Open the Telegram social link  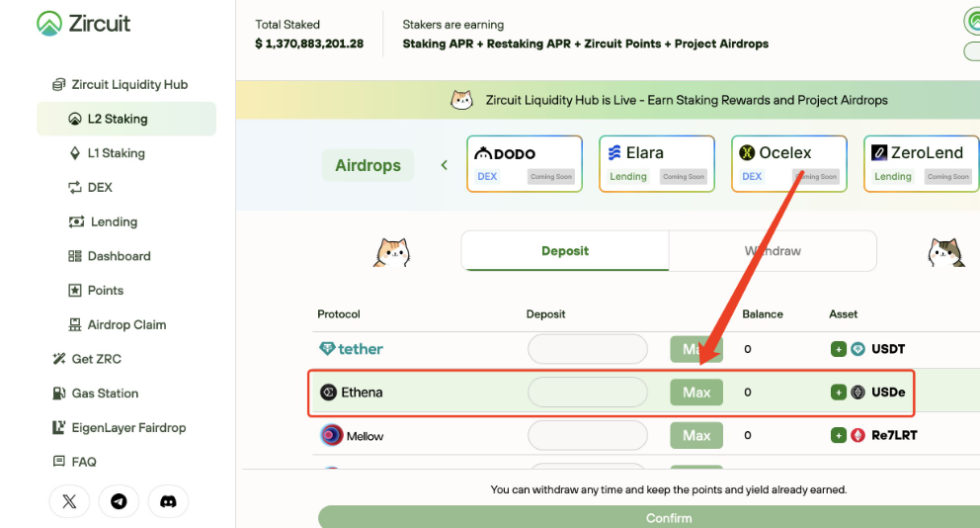(x=119, y=501)
